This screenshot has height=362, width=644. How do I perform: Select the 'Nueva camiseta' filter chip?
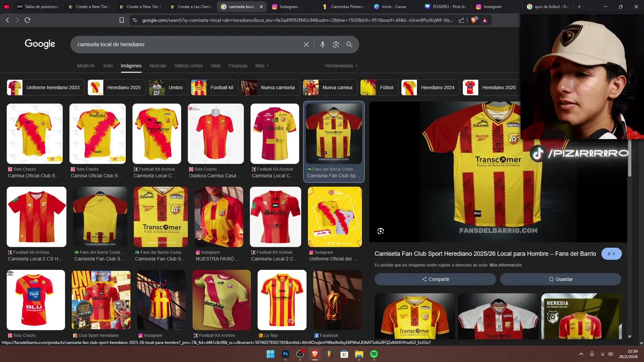(270, 87)
